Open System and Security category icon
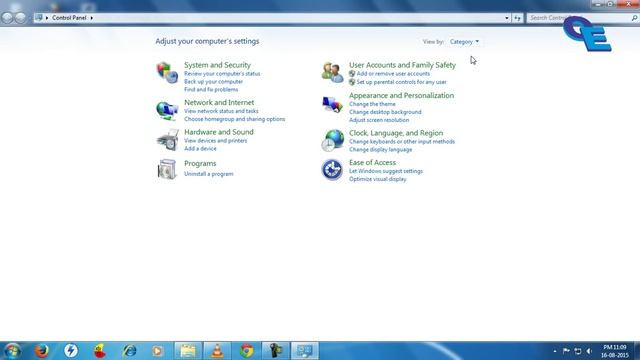Viewport: 640px width, 360px height. (x=167, y=73)
